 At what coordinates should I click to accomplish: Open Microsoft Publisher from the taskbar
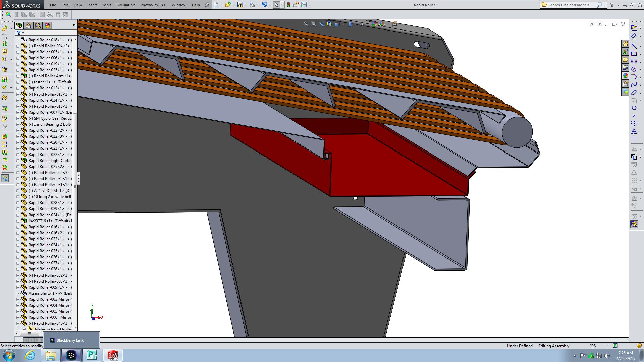click(x=92, y=355)
